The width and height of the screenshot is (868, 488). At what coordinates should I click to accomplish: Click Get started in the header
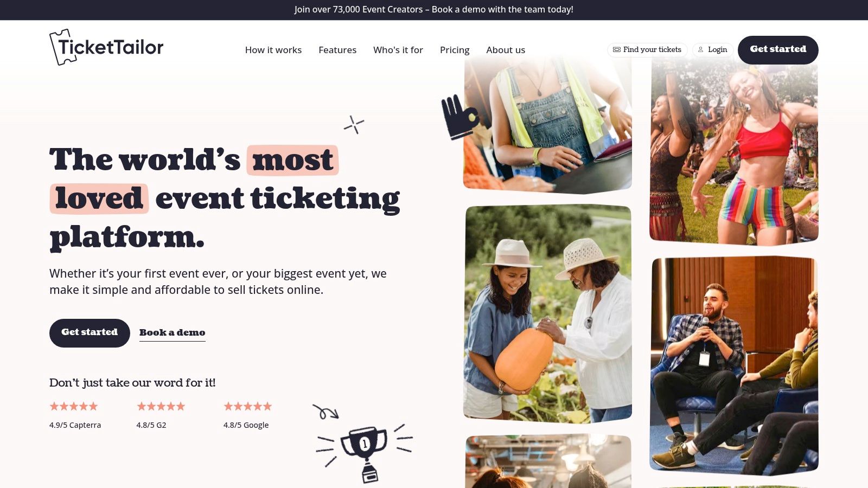[778, 50]
